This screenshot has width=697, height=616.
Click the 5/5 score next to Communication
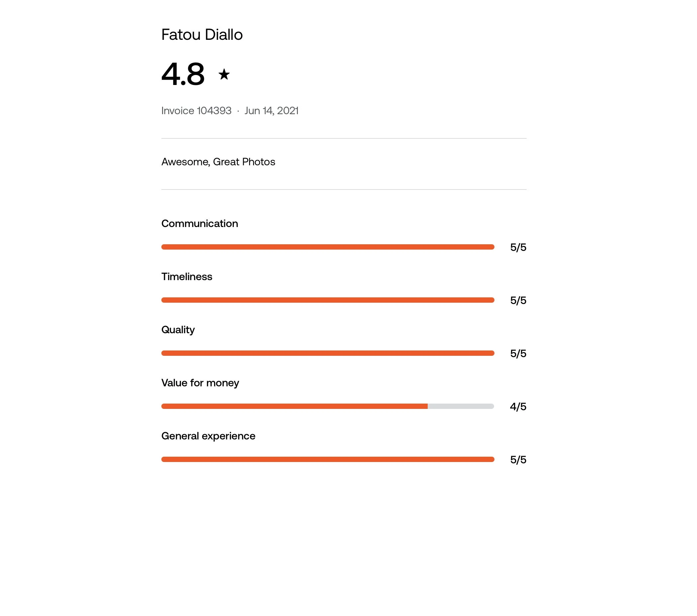click(x=518, y=248)
